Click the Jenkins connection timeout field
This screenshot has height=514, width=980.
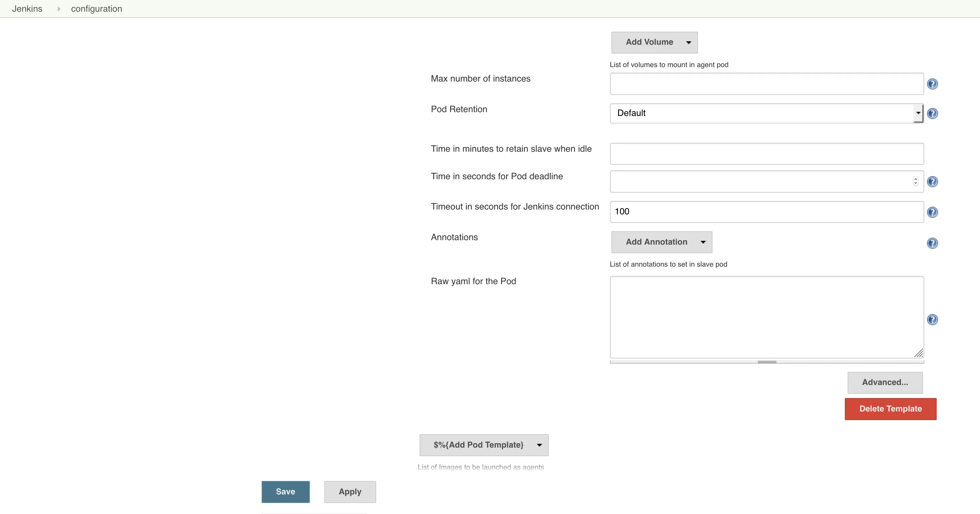[766, 212]
